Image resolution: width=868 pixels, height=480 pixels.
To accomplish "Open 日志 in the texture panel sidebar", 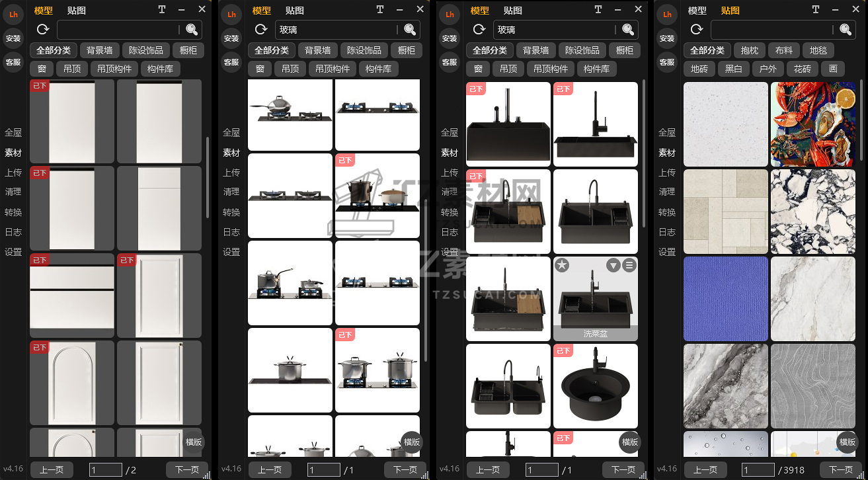I will 667,232.
